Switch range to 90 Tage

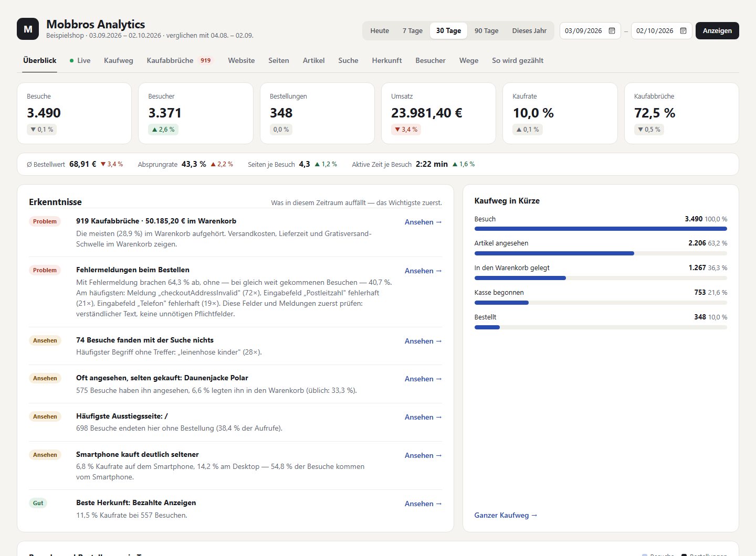487,30
